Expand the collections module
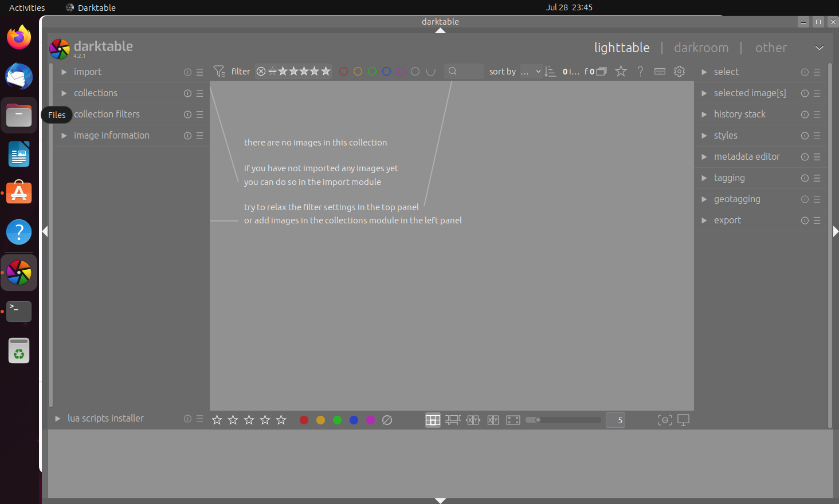Screen dimensions: 839x504 pos(64,93)
